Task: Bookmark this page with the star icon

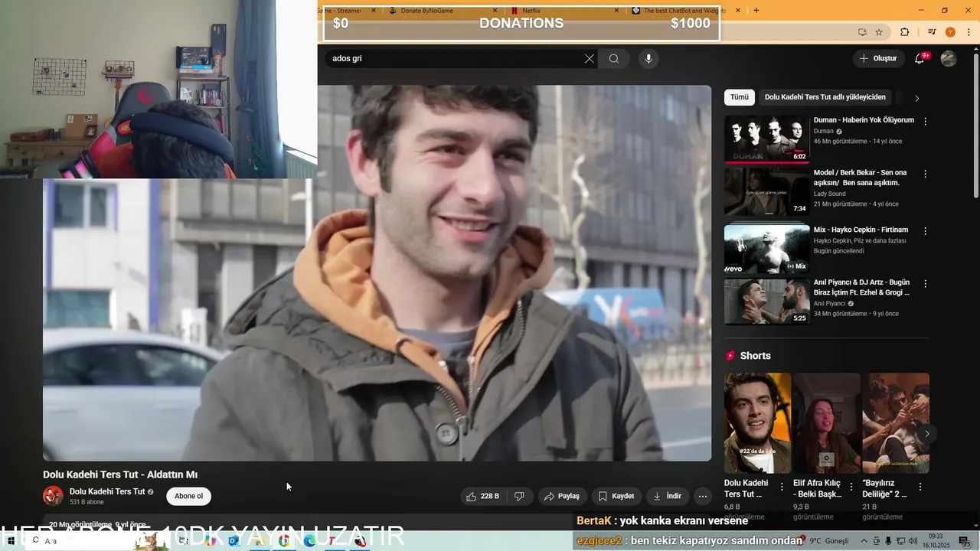Action: click(879, 32)
